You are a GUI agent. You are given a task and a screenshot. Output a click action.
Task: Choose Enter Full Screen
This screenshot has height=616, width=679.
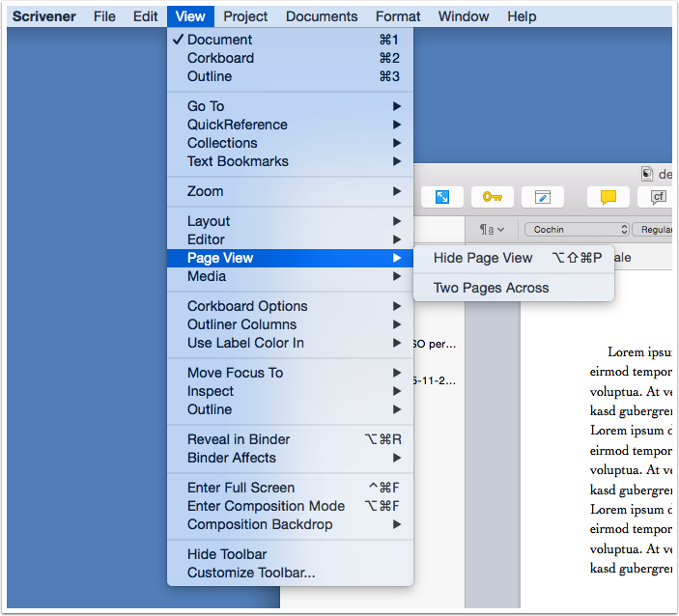click(x=290, y=488)
